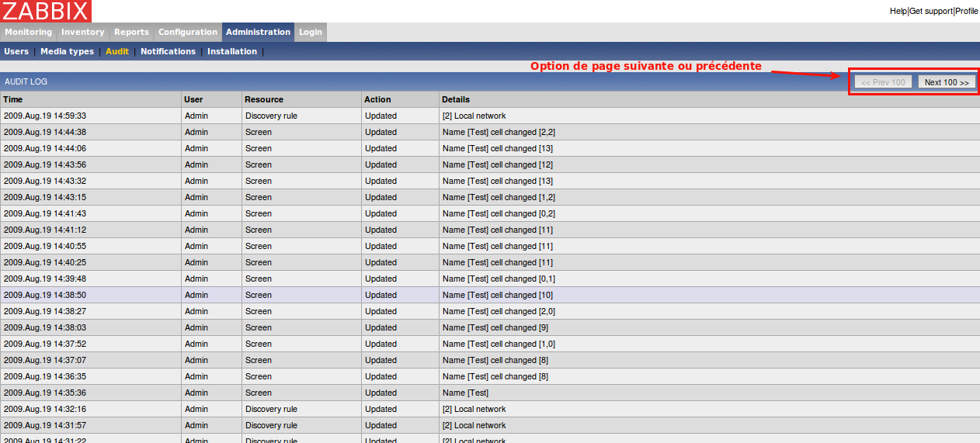Open the Reports tab
The width and height of the screenshot is (980, 443).
point(131,32)
